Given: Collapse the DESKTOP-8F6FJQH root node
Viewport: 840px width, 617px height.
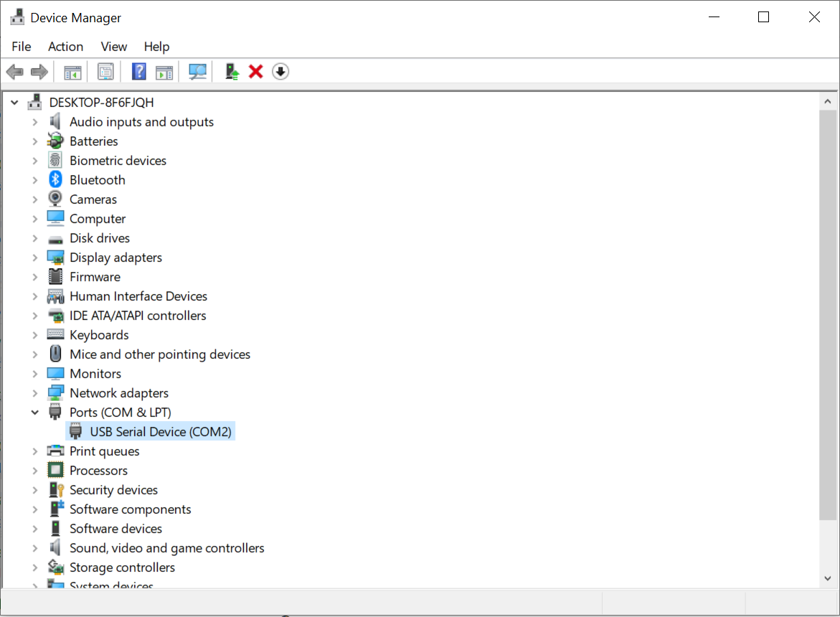Looking at the screenshot, I should point(14,102).
